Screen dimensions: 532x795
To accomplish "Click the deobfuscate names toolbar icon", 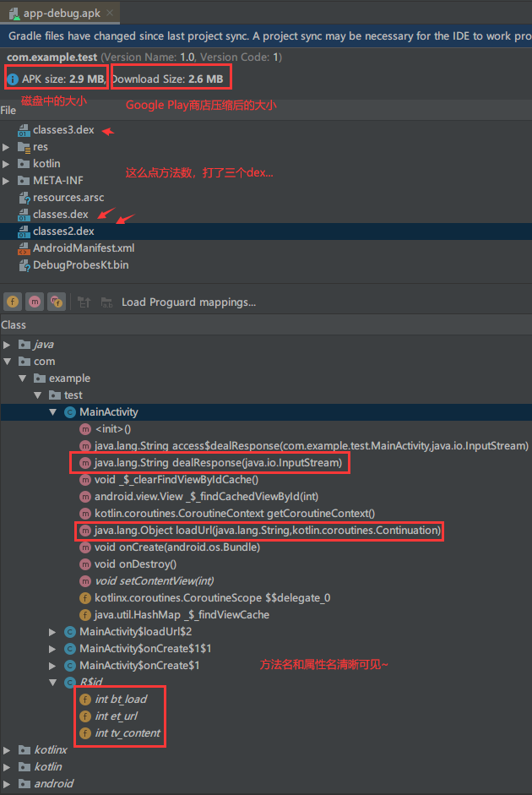I will [106, 302].
